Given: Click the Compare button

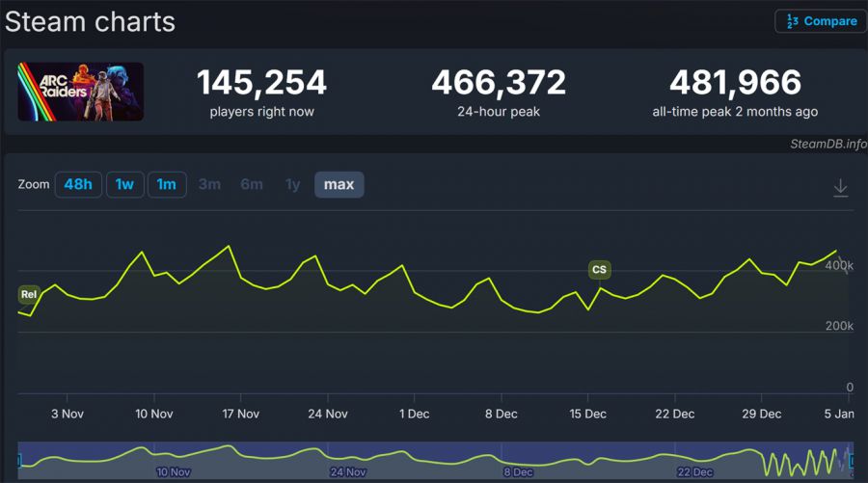Looking at the screenshot, I should tap(820, 21).
